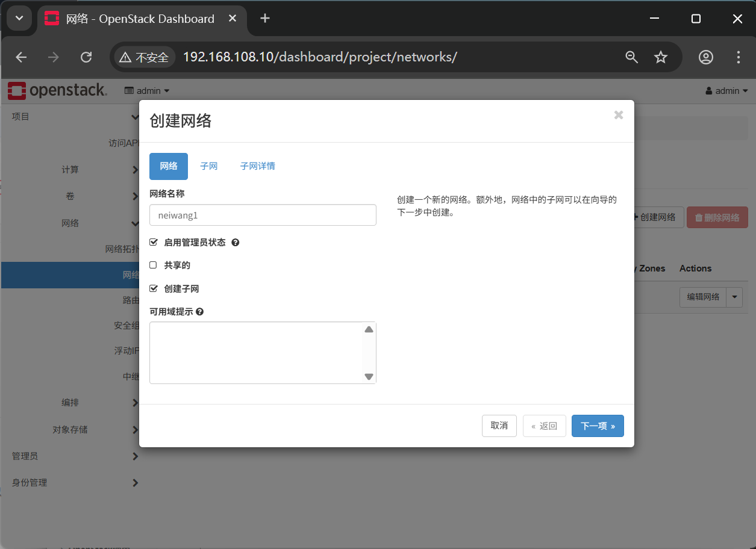The image size is (756, 549).
Task: Click the OpenStack favicon on the browser tab
Action: (x=52, y=19)
